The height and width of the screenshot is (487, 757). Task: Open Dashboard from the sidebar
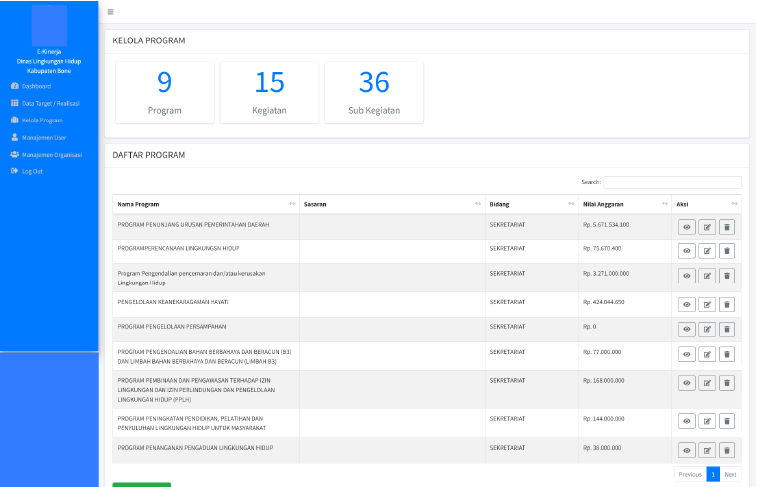click(31, 86)
